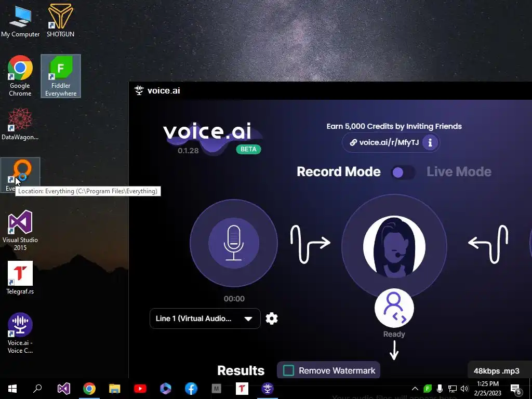The image size is (532, 399).
Task: Open the Windows Start menu
Action: pyautogui.click(x=12, y=389)
